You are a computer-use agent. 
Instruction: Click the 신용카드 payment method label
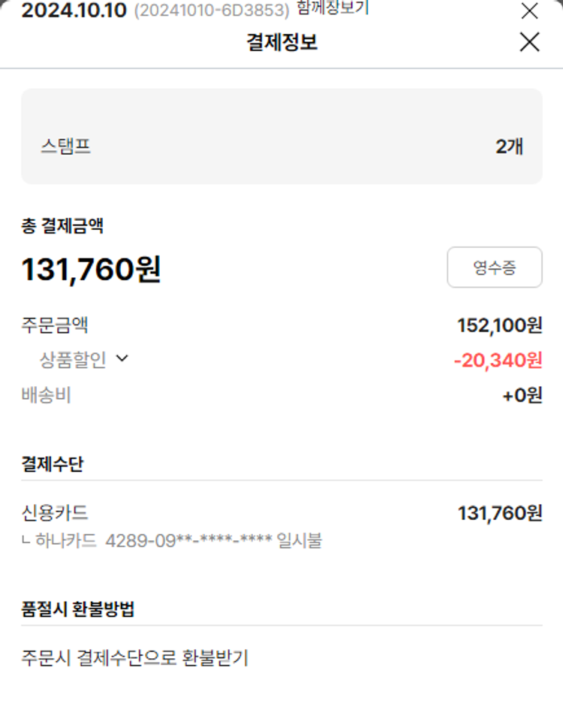pyautogui.click(x=55, y=513)
